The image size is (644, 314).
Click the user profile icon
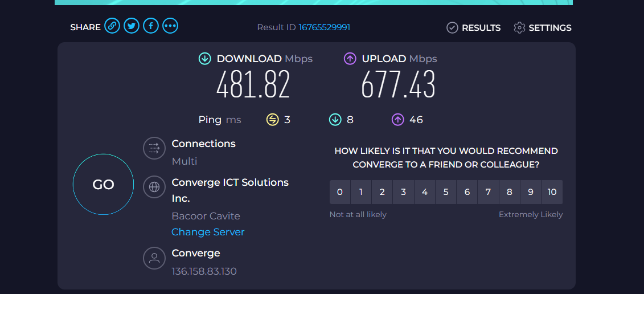(x=154, y=258)
